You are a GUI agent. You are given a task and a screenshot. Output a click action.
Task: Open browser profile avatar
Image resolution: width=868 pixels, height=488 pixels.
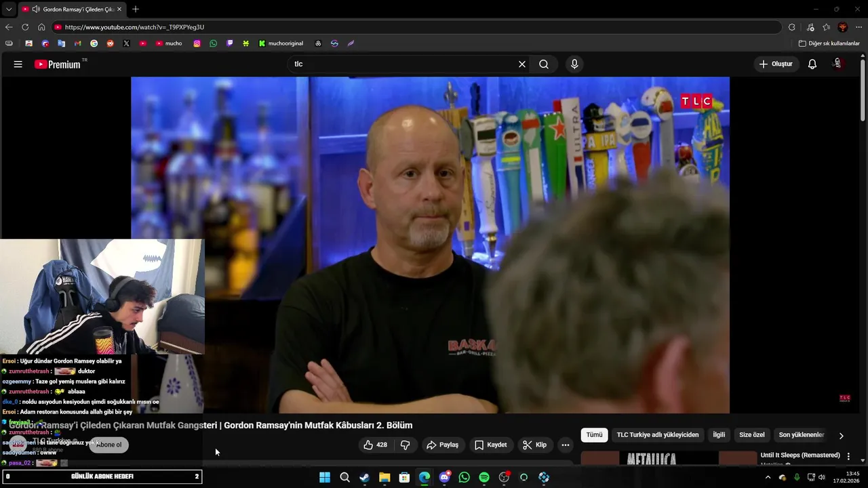pyautogui.click(x=843, y=27)
